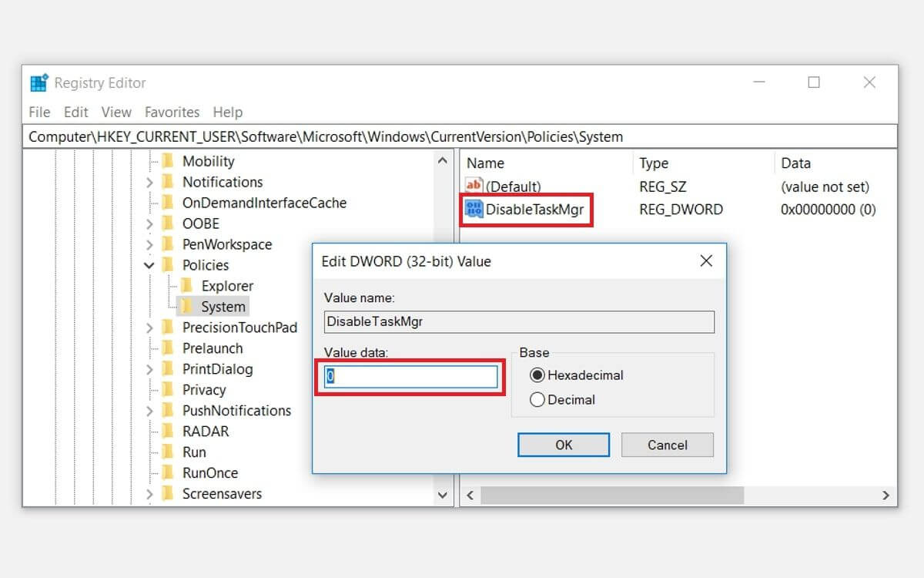924x578 pixels.
Task: Click the ab icon beside (Default)
Action: point(474,186)
